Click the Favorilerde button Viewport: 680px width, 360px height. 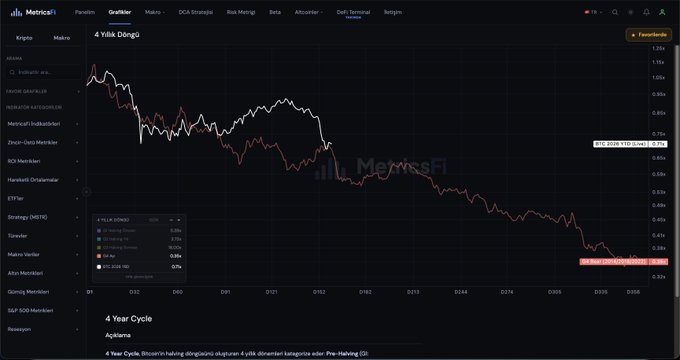(x=648, y=35)
